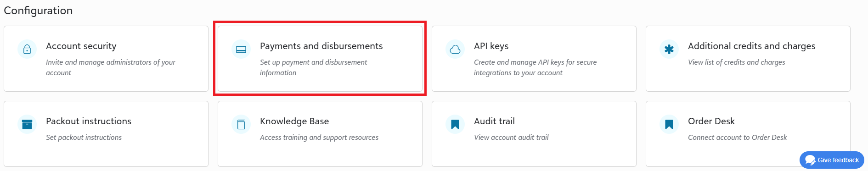Click the Give feedback button
Viewport: 868px width, 171px height.
tap(832, 160)
